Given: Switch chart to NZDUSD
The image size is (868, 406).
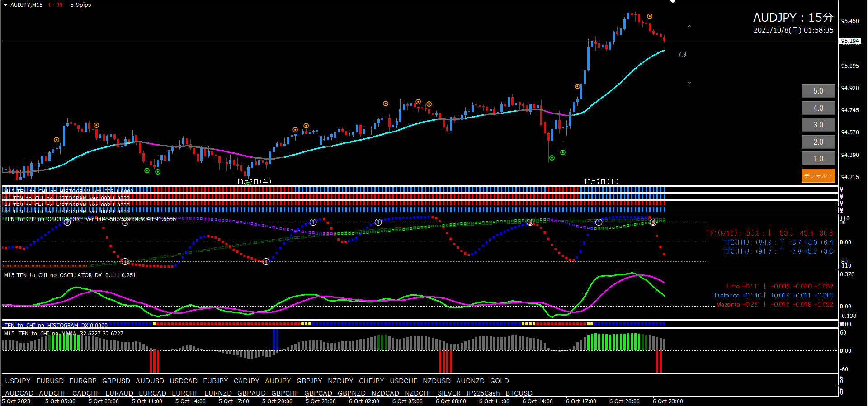Looking at the screenshot, I should click(x=437, y=381).
